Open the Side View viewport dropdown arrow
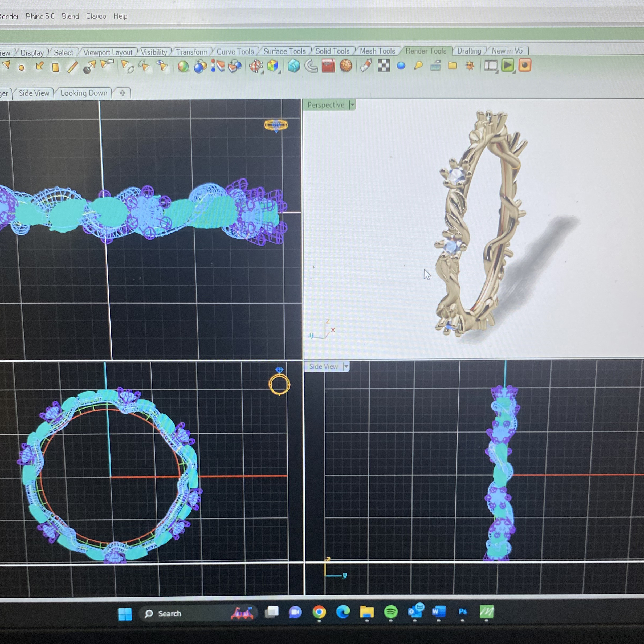Viewport: 644px width, 644px height. (346, 366)
